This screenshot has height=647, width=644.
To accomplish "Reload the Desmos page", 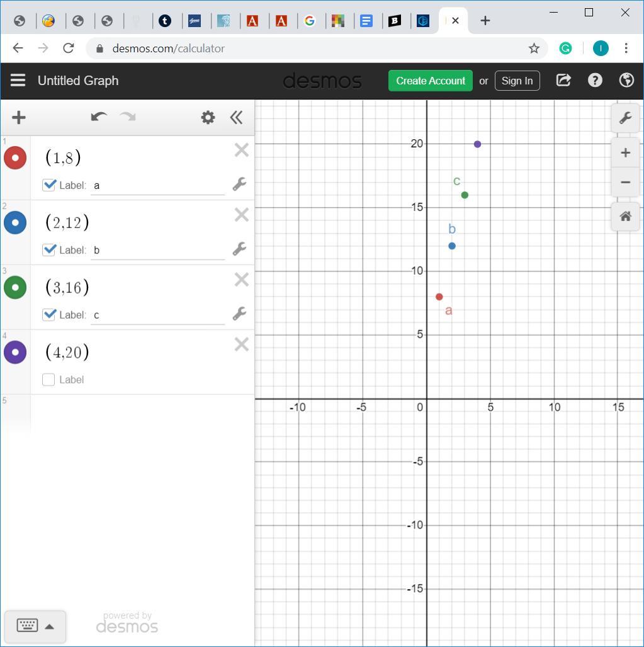I will pos(69,49).
